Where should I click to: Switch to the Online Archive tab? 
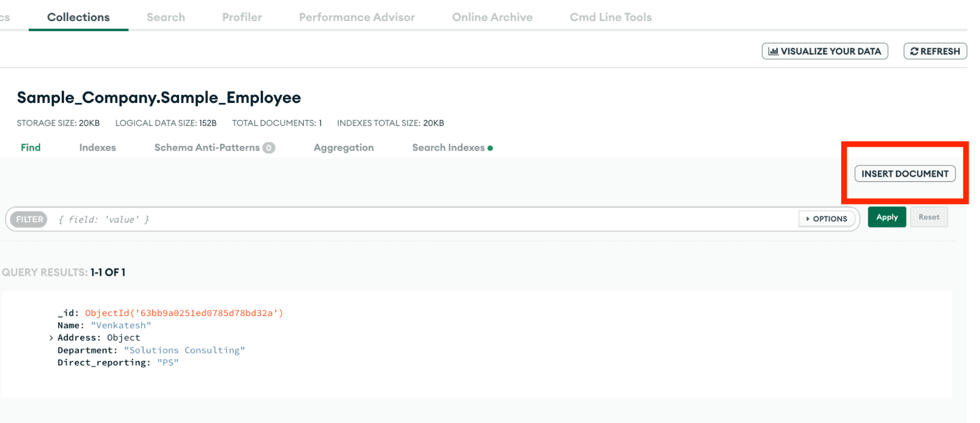point(492,17)
